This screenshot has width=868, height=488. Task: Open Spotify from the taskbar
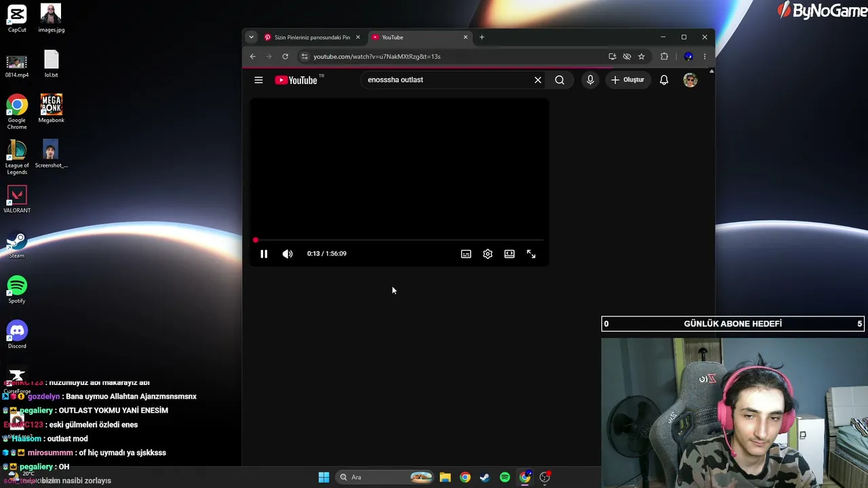[x=505, y=477]
